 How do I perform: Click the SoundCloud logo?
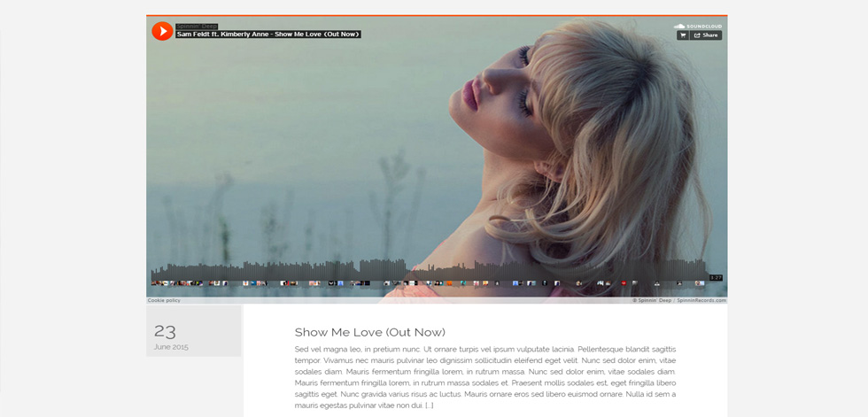[698, 26]
